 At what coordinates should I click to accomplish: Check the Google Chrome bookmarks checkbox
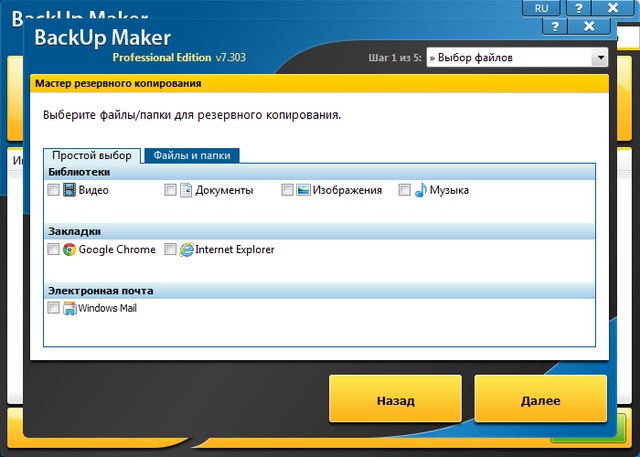click(54, 250)
